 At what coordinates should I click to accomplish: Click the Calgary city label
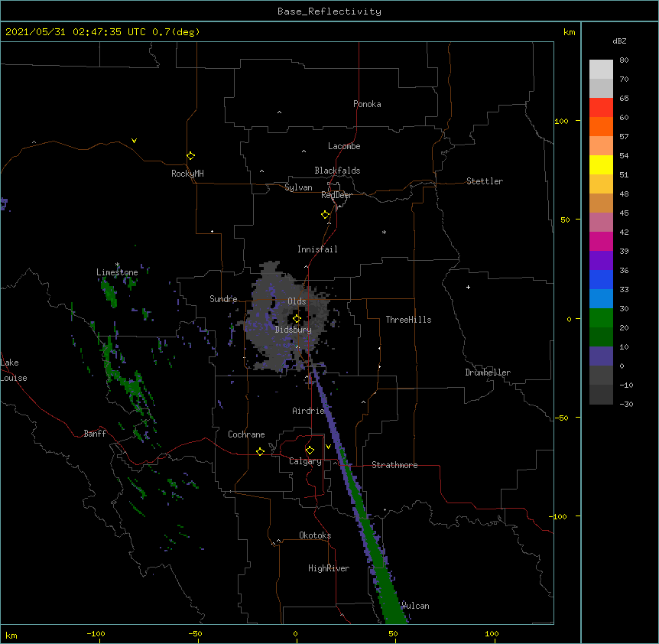tap(305, 461)
